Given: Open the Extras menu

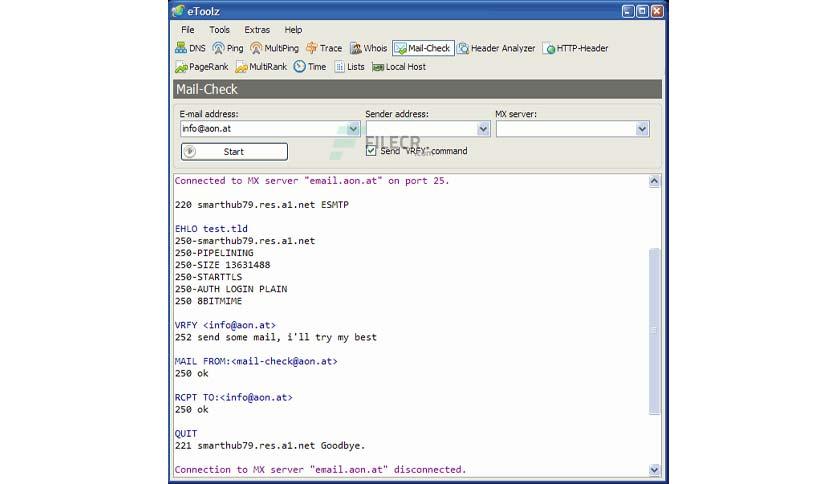Looking at the screenshot, I should click(x=257, y=30).
